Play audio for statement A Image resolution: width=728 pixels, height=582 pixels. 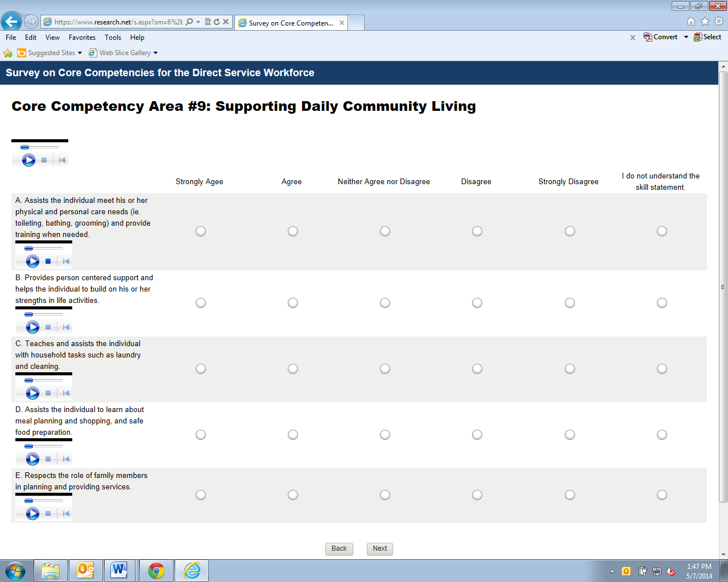click(x=32, y=261)
